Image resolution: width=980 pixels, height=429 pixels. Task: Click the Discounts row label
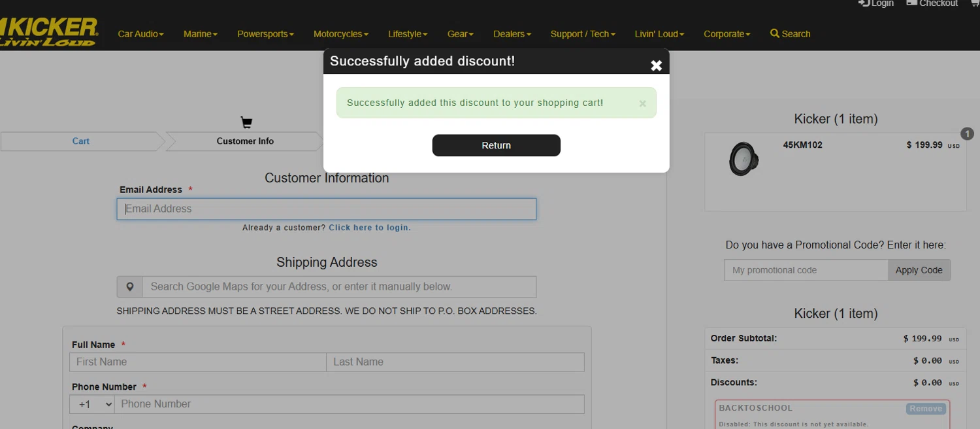coord(734,382)
